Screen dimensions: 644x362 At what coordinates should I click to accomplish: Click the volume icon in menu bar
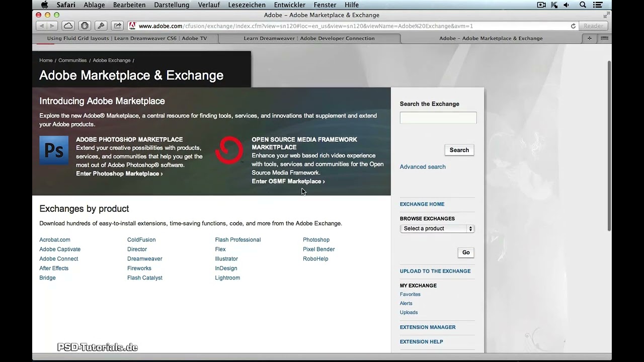567,5
